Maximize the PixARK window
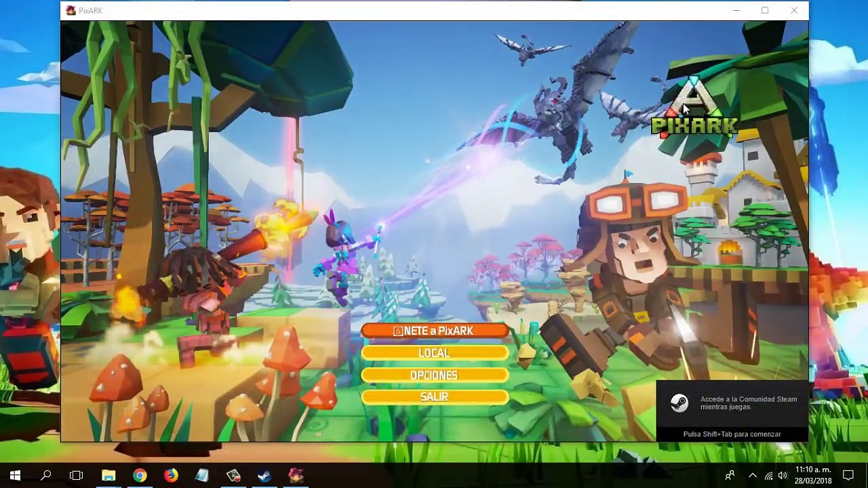The image size is (868, 488). click(x=765, y=10)
